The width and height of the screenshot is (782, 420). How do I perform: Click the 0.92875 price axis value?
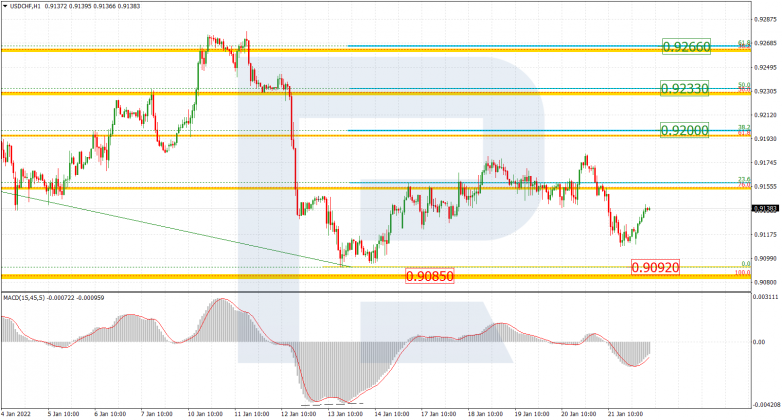[765, 19]
